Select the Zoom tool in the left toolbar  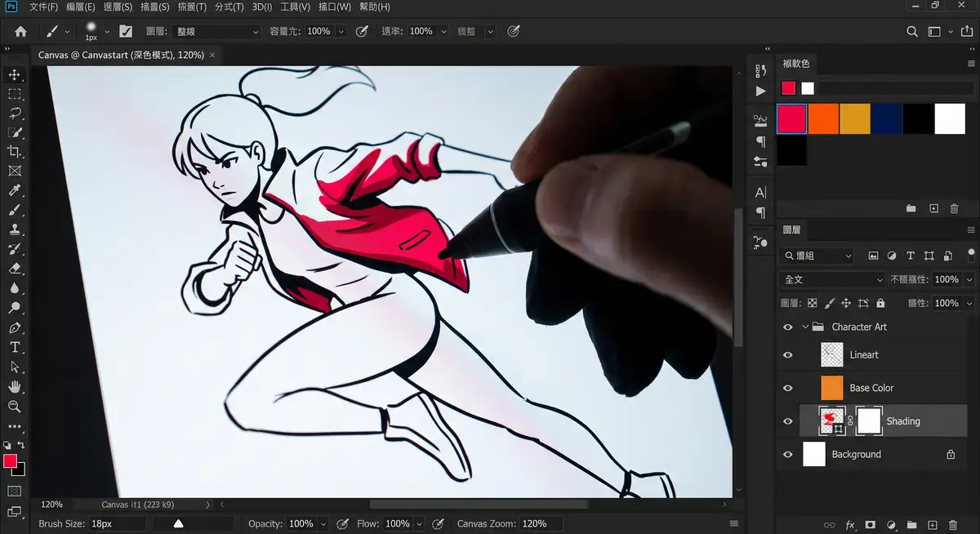(x=15, y=407)
